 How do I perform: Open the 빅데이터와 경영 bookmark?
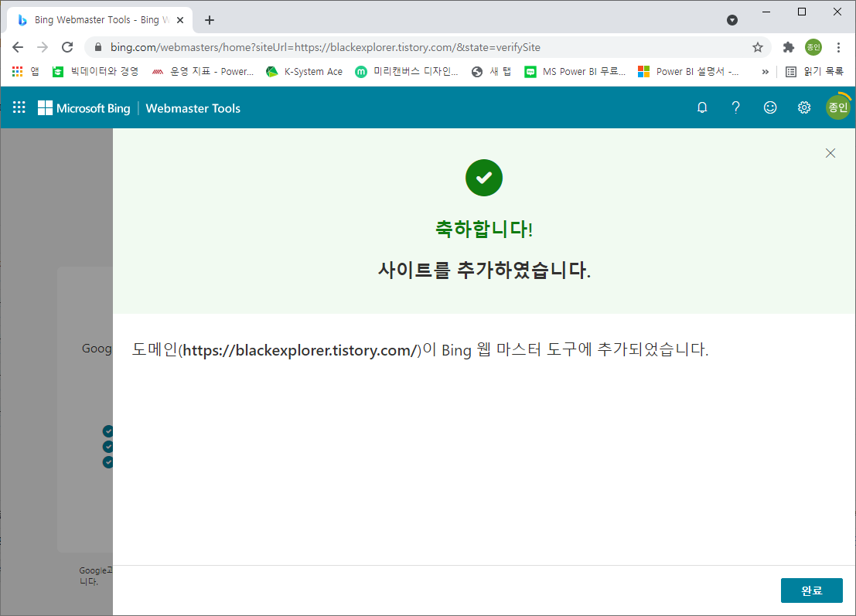[96, 71]
